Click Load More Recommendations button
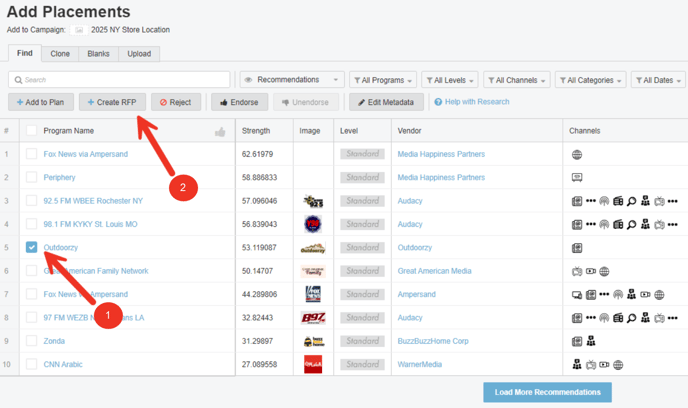 [x=548, y=392]
